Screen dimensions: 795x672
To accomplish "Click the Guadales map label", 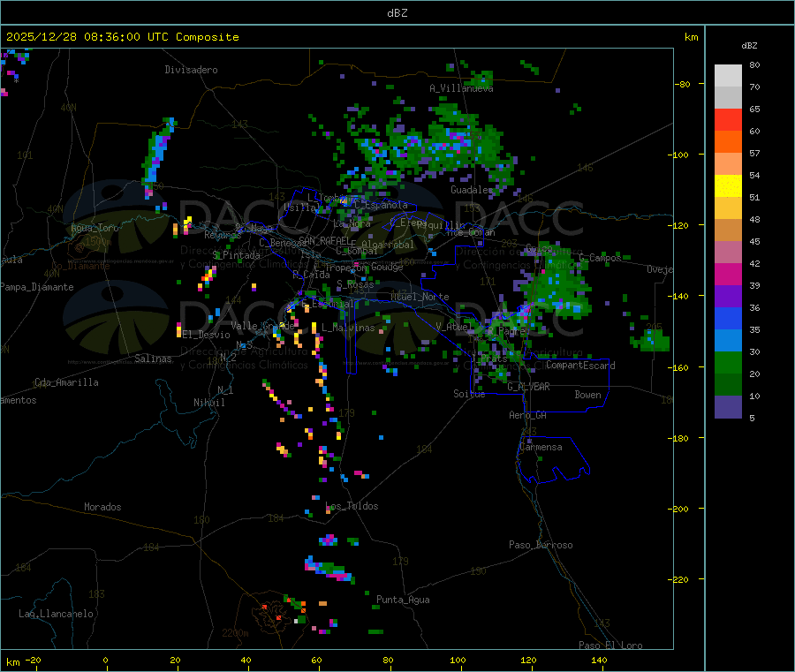I will 472,190.
